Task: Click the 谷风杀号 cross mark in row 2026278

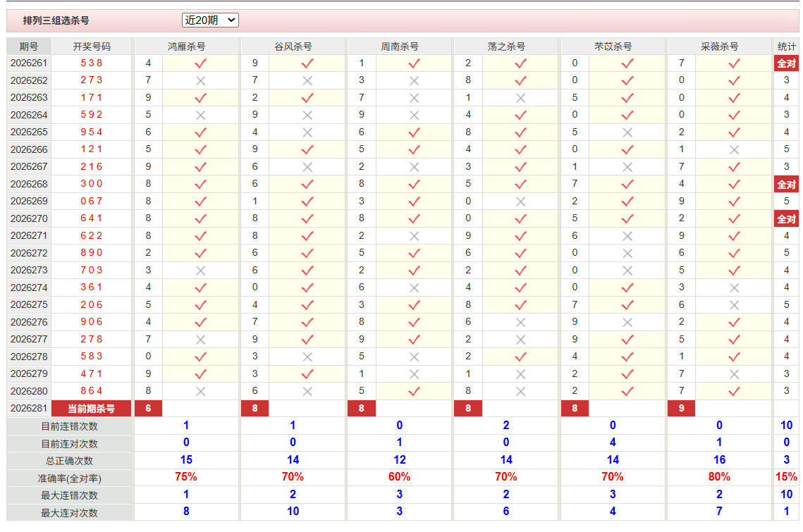Action: click(x=307, y=357)
